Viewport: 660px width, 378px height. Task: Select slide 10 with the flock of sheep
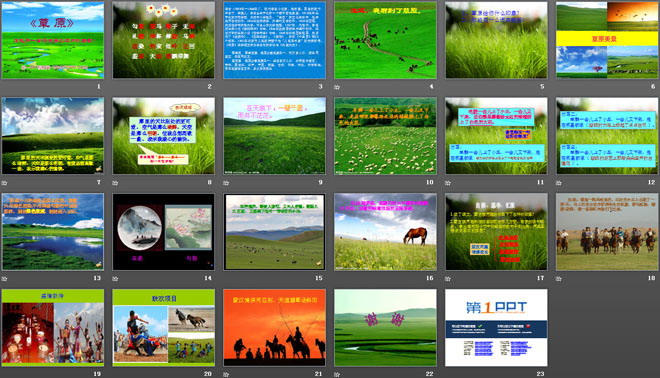pos(386,136)
